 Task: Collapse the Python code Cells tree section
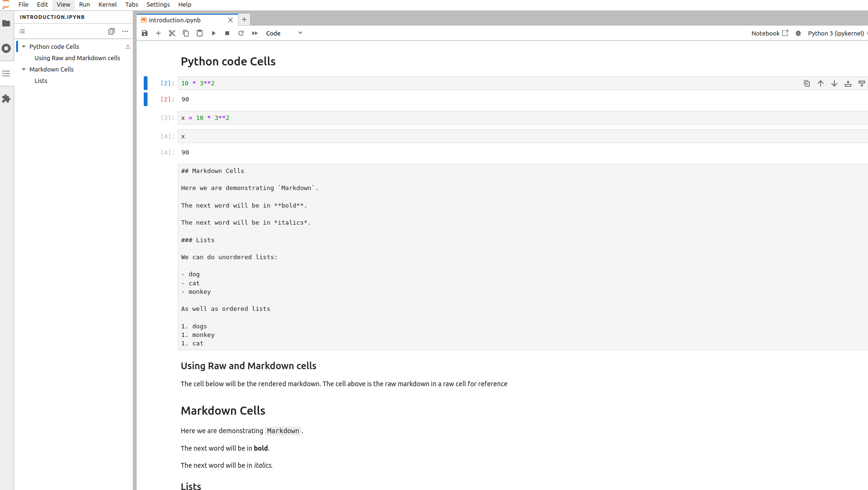24,46
